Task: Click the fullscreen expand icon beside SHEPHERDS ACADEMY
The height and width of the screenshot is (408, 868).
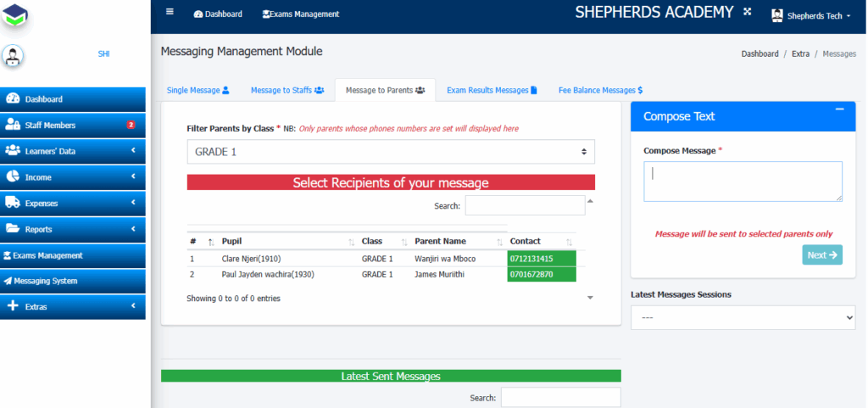Action: click(x=748, y=11)
